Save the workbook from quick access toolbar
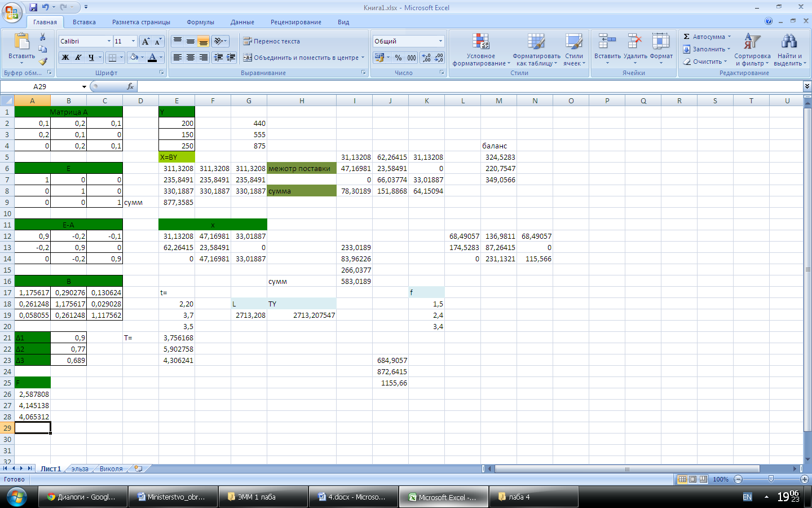 (33, 7)
